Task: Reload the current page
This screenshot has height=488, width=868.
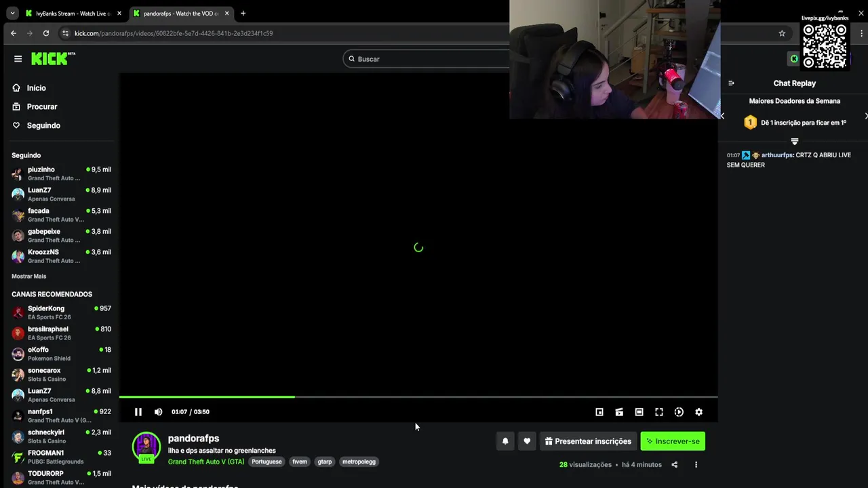Action: tap(46, 33)
